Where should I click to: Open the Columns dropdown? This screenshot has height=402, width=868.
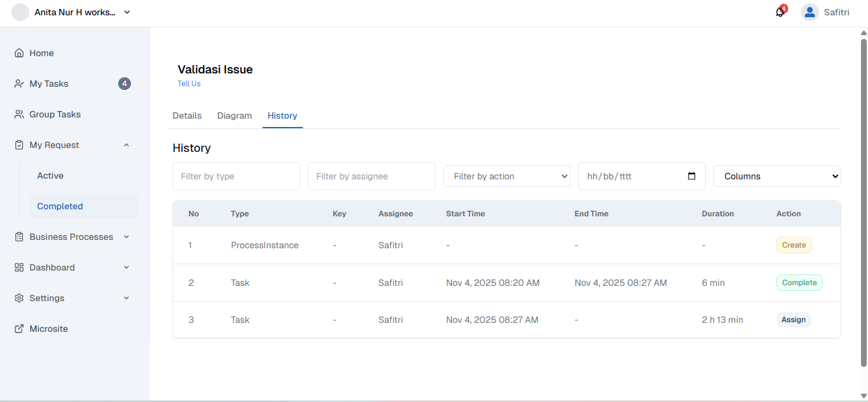(777, 175)
